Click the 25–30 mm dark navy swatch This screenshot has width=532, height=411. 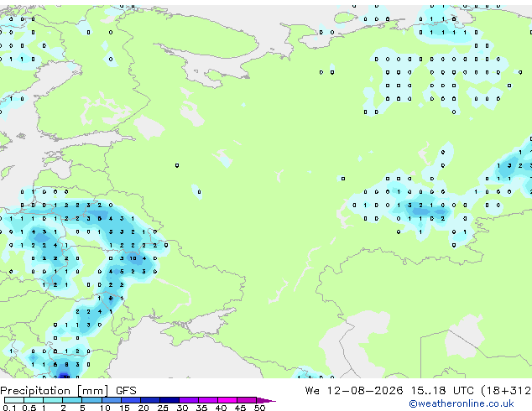point(169,400)
